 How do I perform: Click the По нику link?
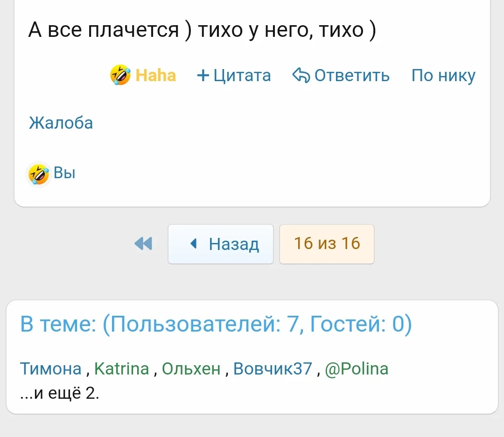coord(443,75)
